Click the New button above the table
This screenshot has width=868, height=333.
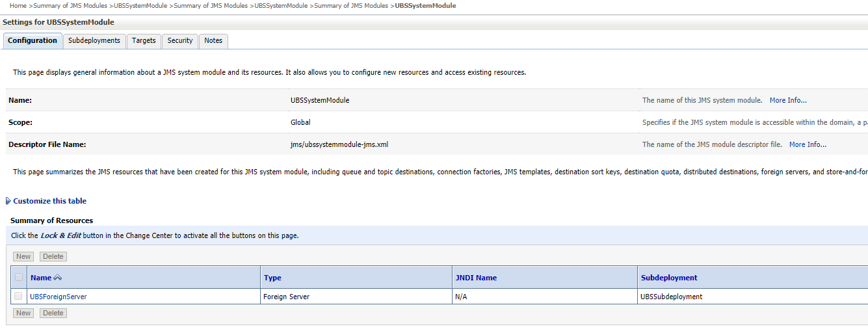pos(23,256)
